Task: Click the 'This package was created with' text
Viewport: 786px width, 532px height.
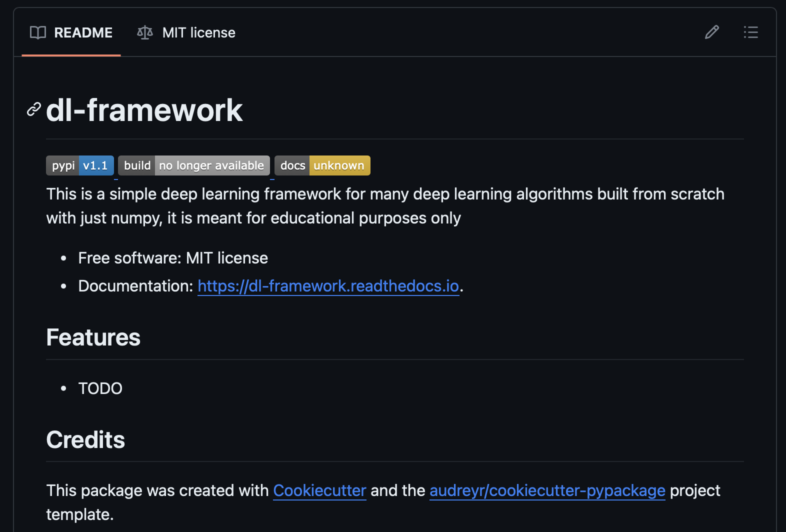Action: [157, 490]
